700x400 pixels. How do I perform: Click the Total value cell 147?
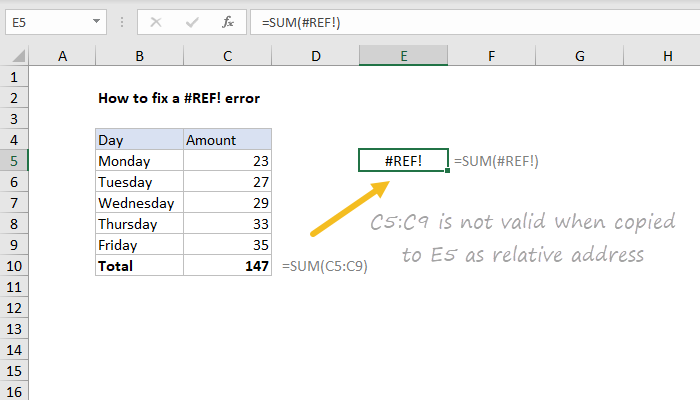pyautogui.click(x=227, y=266)
